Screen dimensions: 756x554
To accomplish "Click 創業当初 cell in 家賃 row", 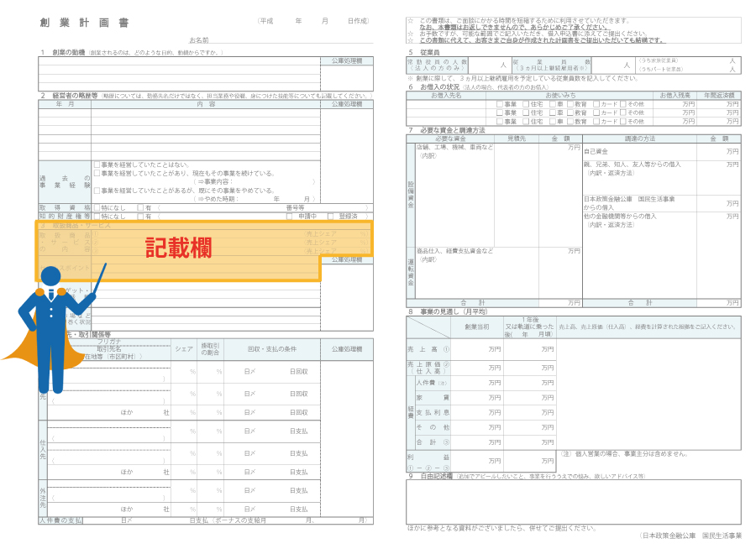I will [x=477, y=398].
